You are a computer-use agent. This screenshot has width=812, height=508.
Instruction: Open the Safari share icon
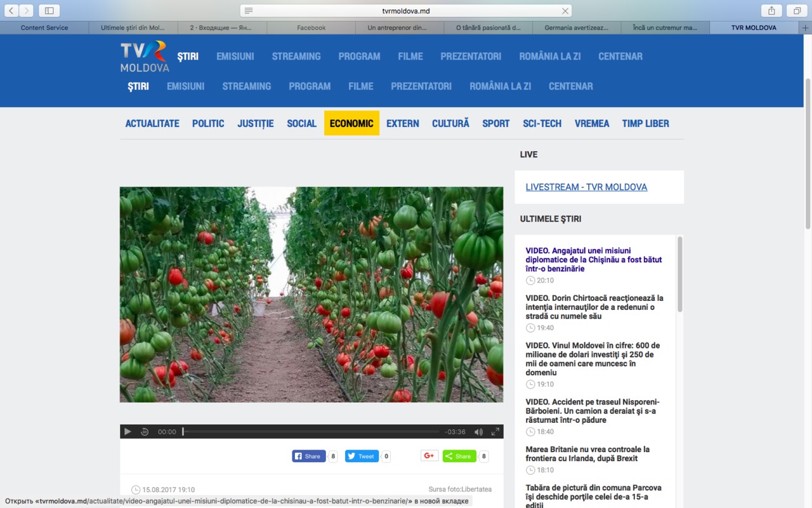(x=771, y=11)
